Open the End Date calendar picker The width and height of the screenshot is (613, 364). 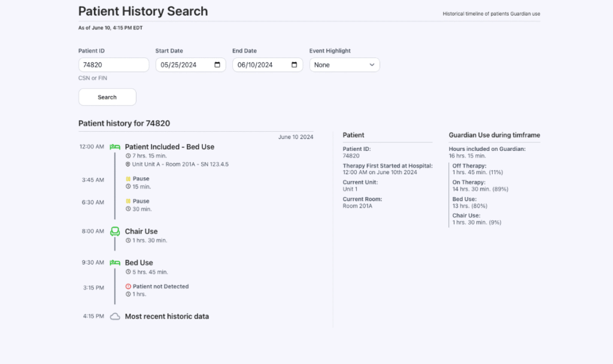point(294,65)
